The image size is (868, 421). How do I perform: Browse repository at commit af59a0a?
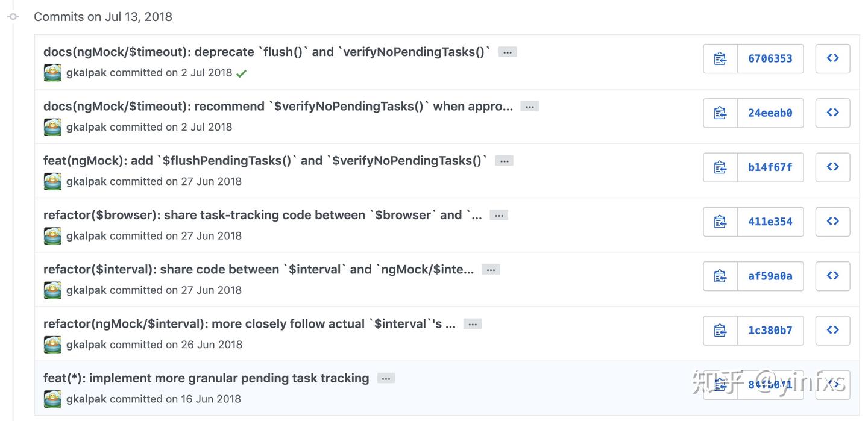[x=832, y=276]
